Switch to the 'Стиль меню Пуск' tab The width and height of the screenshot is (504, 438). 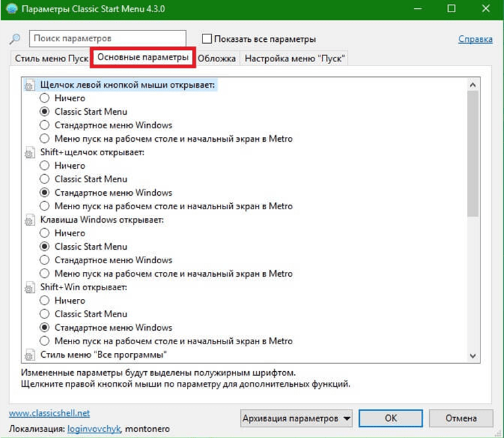click(x=51, y=59)
